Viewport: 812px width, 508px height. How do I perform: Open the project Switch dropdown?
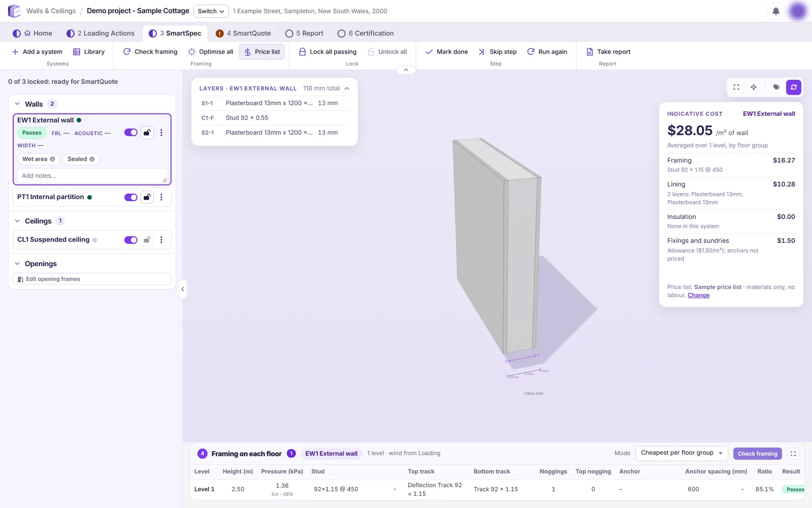pyautogui.click(x=211, y=11)
